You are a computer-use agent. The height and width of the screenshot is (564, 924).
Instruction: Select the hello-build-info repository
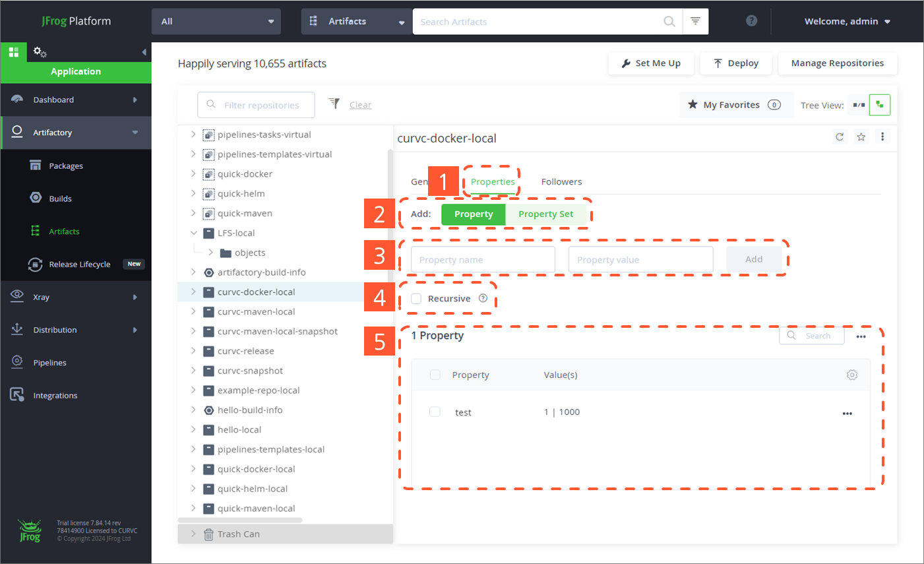pos(250,410)
